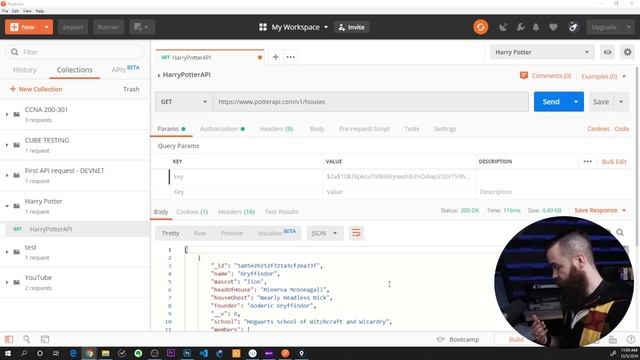640x360 pixels.
Task: Expand the test collection
Action: click(7, 252)
